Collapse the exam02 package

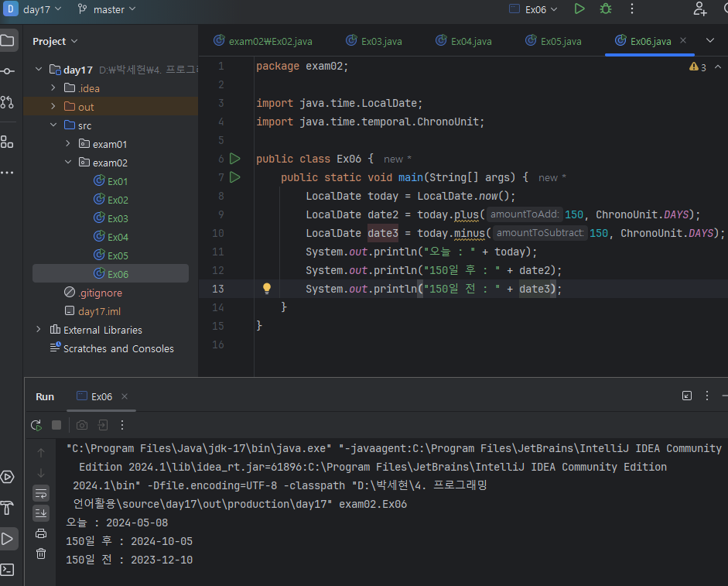[x=68, y=163]
